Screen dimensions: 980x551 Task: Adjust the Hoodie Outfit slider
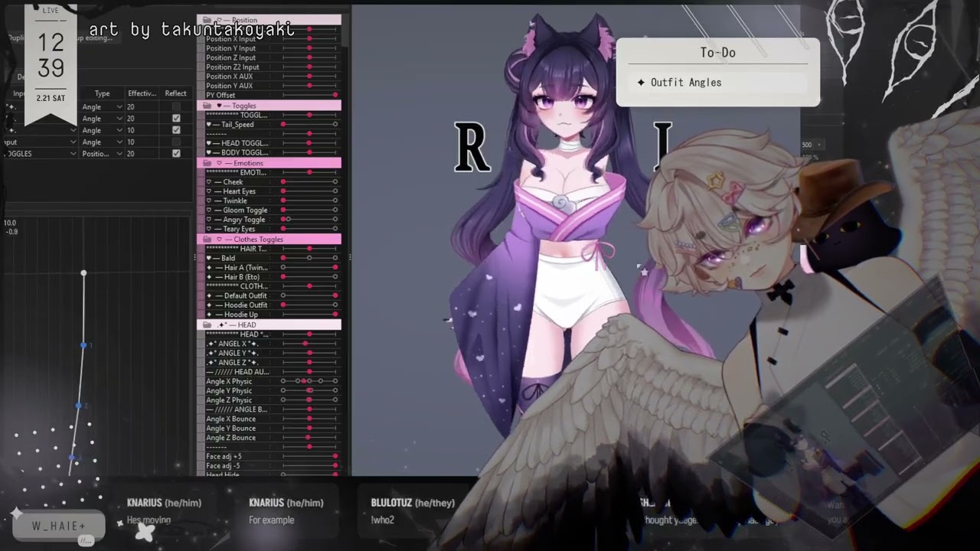pos(309,305)
